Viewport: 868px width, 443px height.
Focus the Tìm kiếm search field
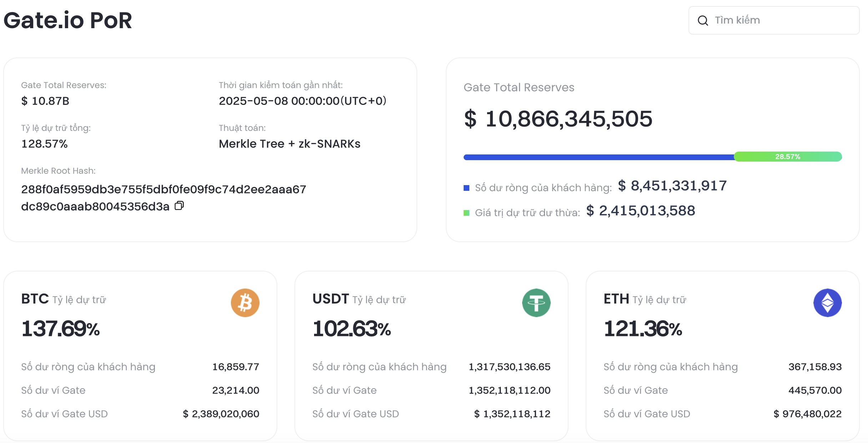coord(774,20)
